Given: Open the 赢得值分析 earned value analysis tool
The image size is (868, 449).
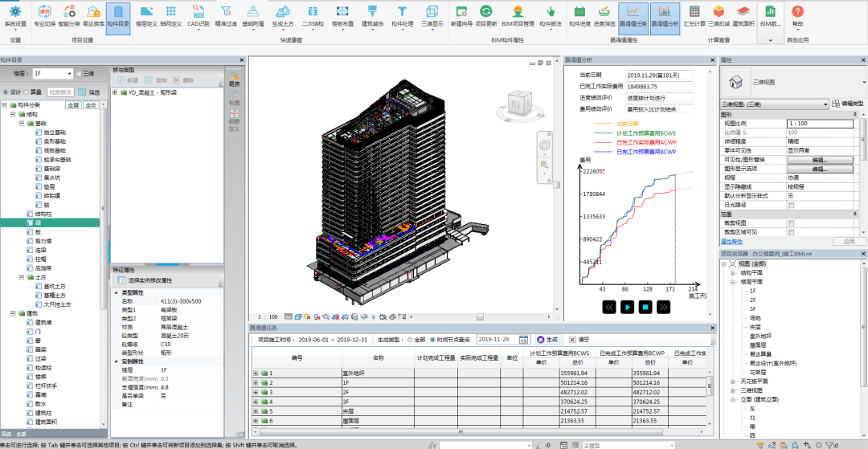Looking at the screenshot, I should pyautogui.click(x=664, y=16).
